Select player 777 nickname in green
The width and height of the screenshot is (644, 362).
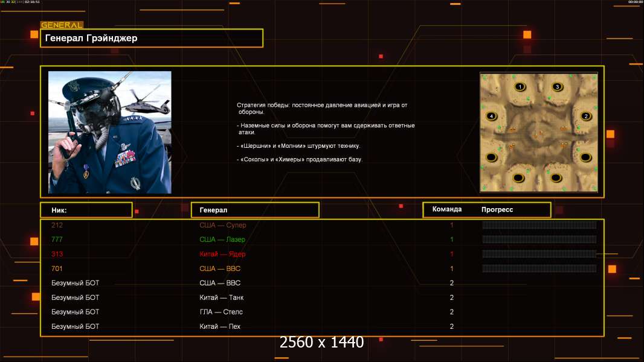coord(57,240)
